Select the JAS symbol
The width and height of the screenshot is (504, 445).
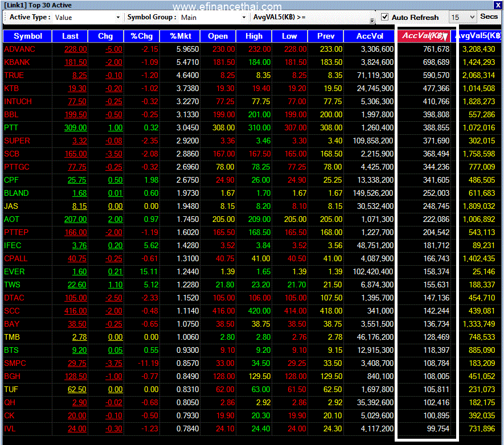point(11,206)
